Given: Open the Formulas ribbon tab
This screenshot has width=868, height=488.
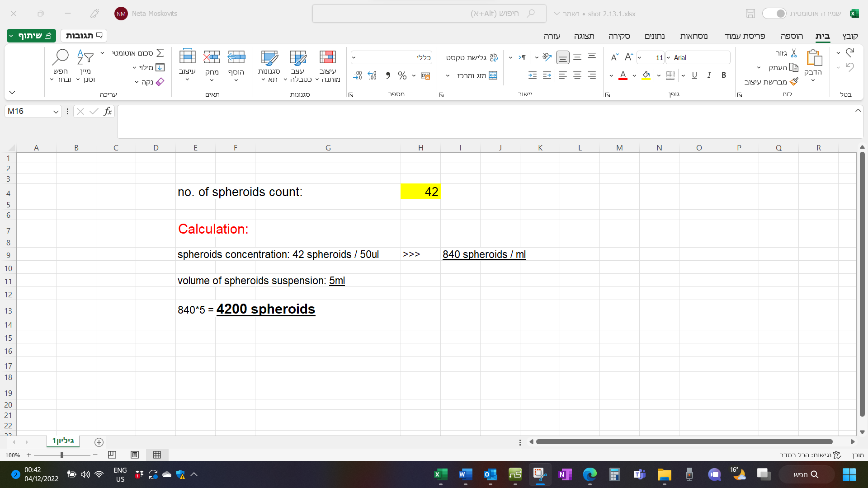Looking at the screenshot, I should (693, 36).
